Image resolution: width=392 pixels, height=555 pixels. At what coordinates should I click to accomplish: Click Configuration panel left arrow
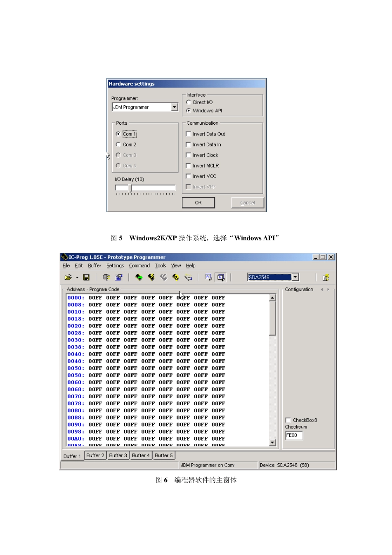(x=322, y=289)
